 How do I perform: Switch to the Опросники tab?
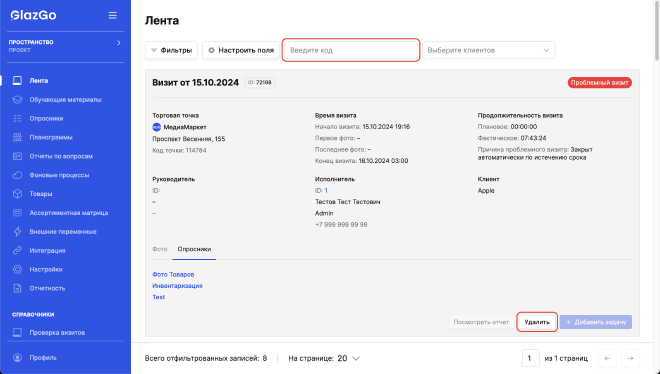coord(194,249)
